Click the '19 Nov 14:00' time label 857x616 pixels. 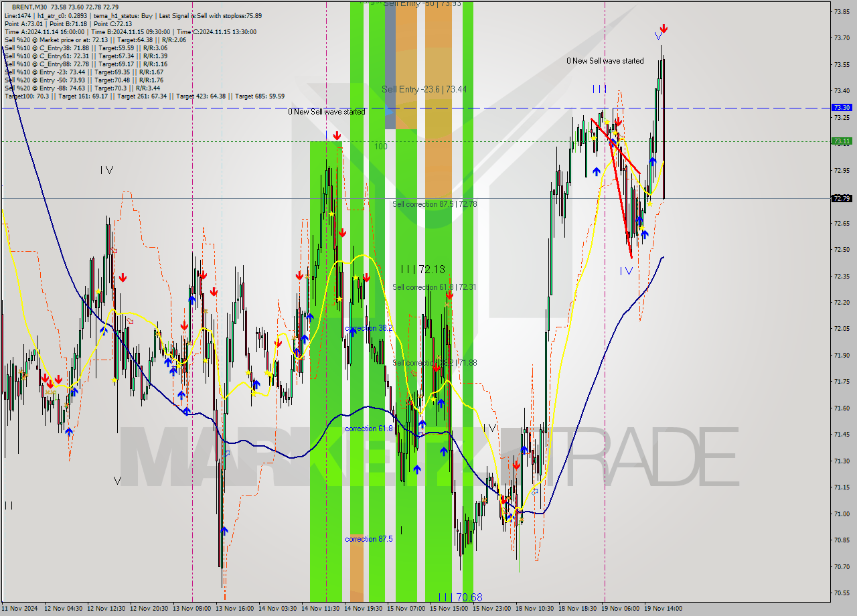[663, 609]
